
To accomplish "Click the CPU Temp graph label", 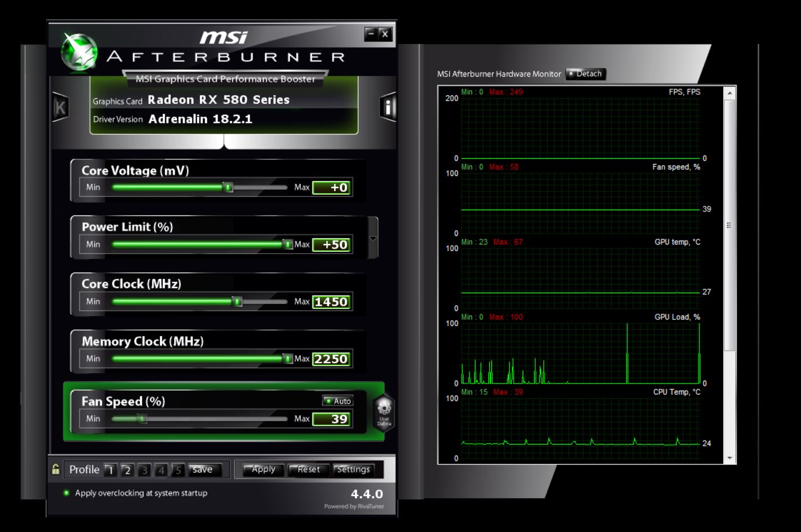I will [677, 392].
